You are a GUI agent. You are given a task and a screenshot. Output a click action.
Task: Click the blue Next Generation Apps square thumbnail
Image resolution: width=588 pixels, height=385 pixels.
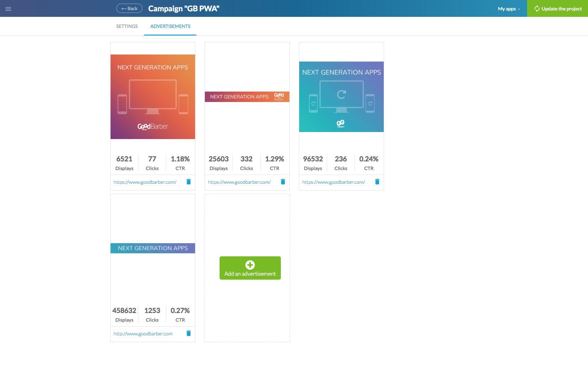[341, 97]
